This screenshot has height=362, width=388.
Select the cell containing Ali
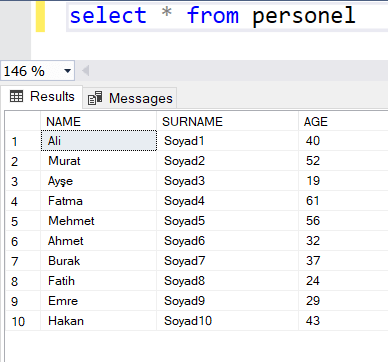[x=99, y=141]
